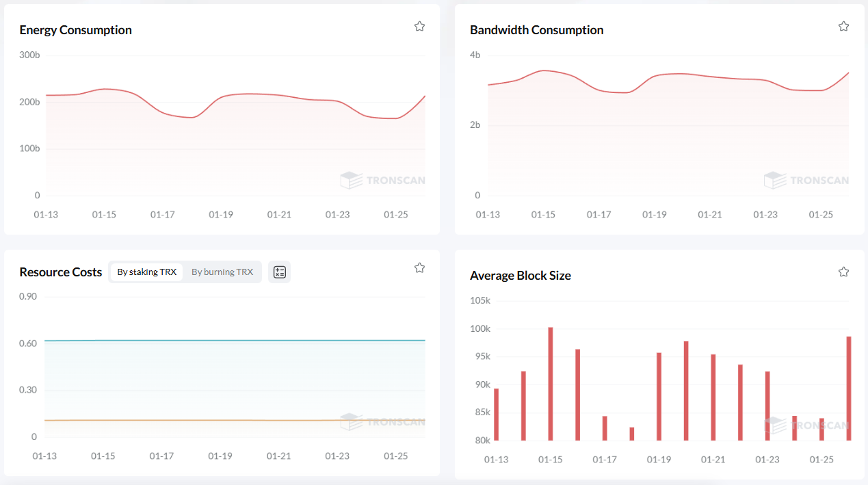The image size is (868, 485).
Task: Favorite the Energy Consumption chart with star
Action: click(419, 26)
